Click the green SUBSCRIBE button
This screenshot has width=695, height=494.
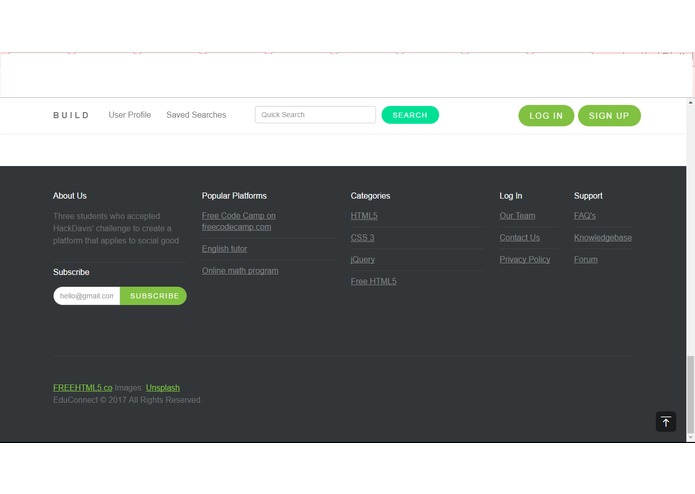154,296
